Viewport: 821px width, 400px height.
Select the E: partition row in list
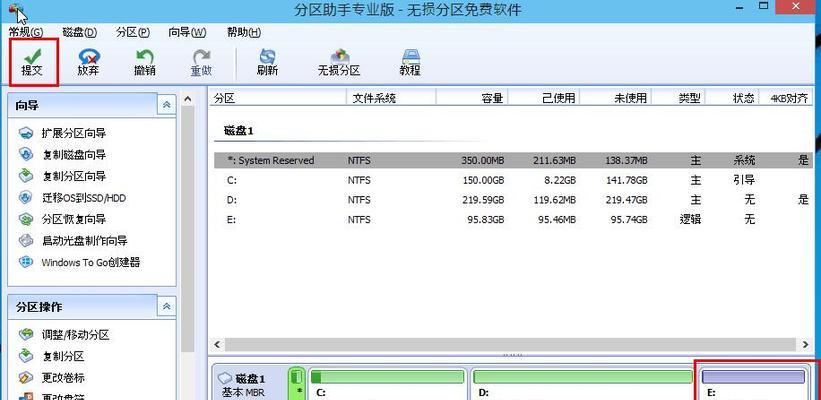pos(514,219)
